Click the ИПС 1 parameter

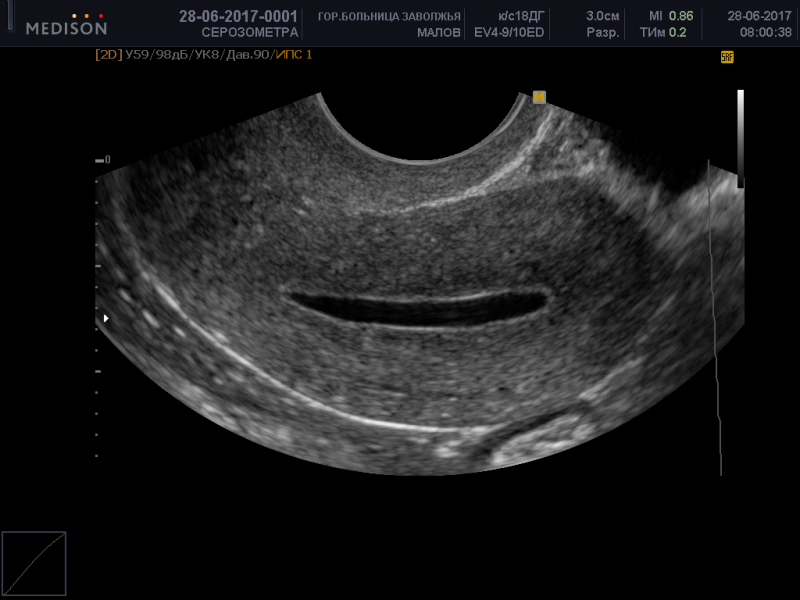pos(294,55)
